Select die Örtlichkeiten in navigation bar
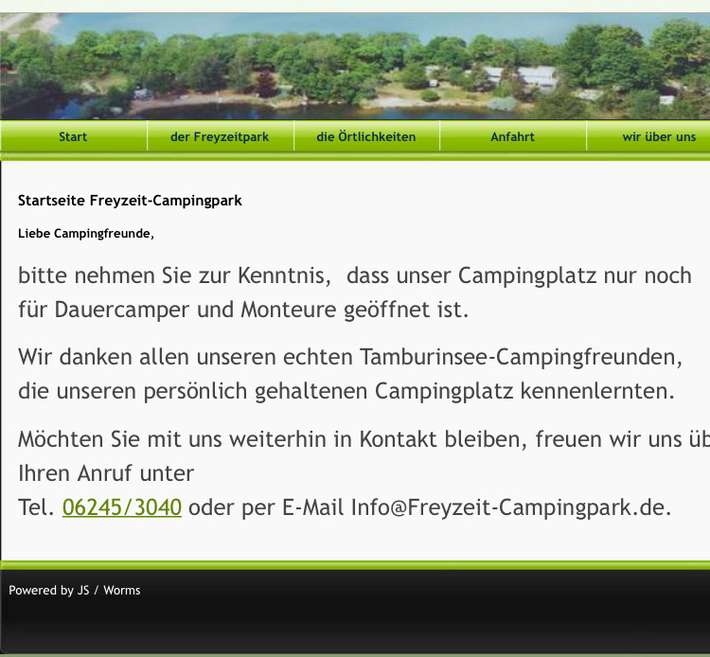This screenshot has width=710, height=657. pyautogui.click(x=366, y=137)
